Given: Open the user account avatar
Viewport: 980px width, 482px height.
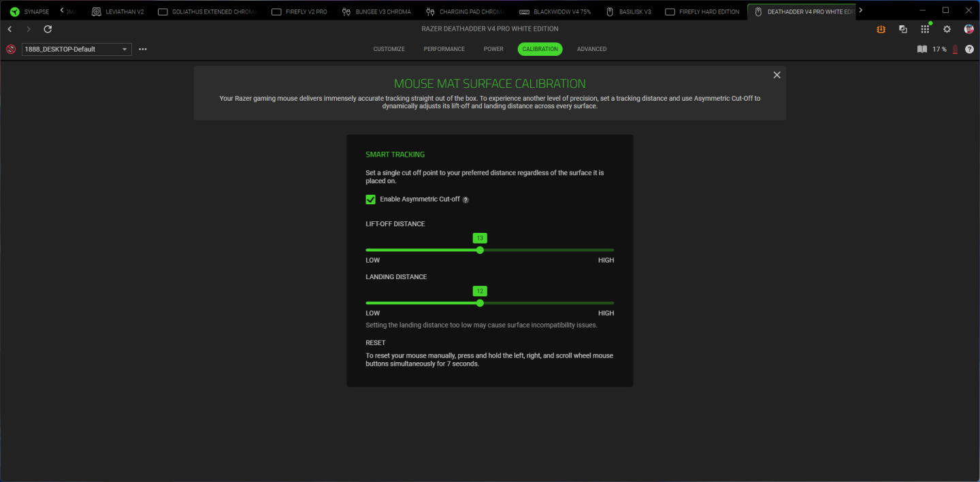Looking at the screenshot, I should [x=968, y=29].
